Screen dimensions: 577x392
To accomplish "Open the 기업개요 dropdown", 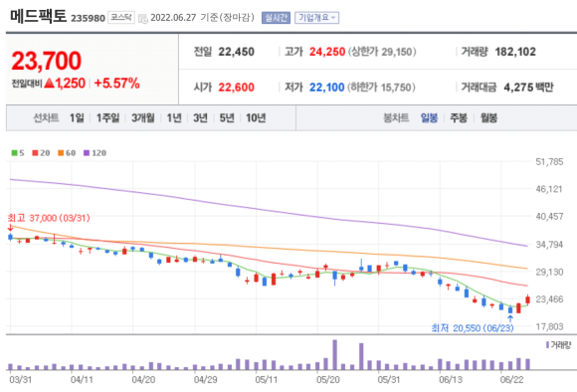I will point(316,18).
